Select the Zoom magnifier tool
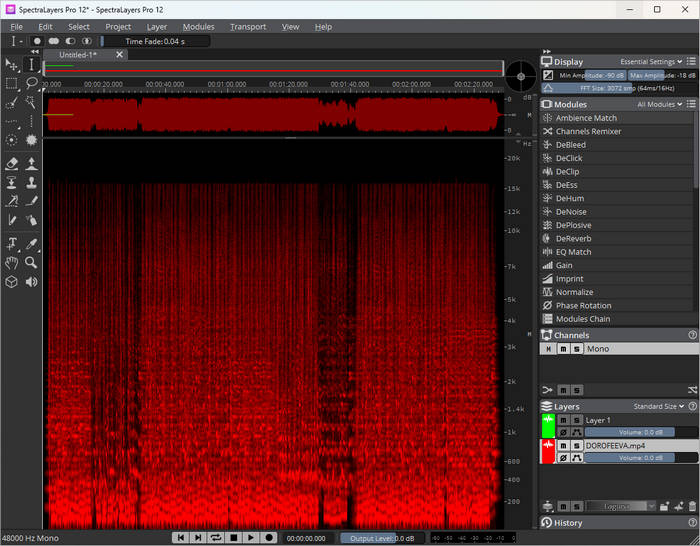 coord(31,262)
